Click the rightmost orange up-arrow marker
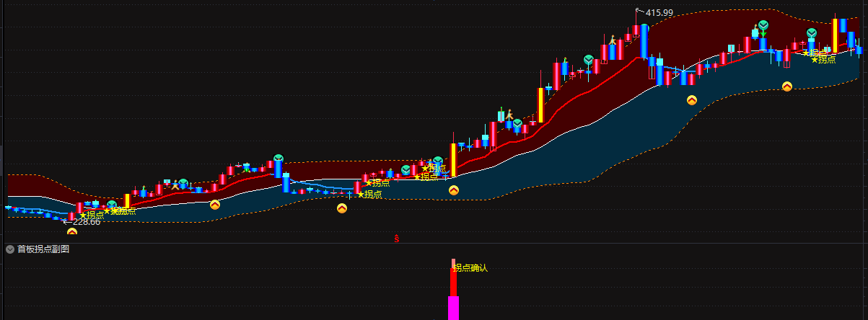Screen dimensions: 868x320 pyautogui.click(x=787, y=86)
